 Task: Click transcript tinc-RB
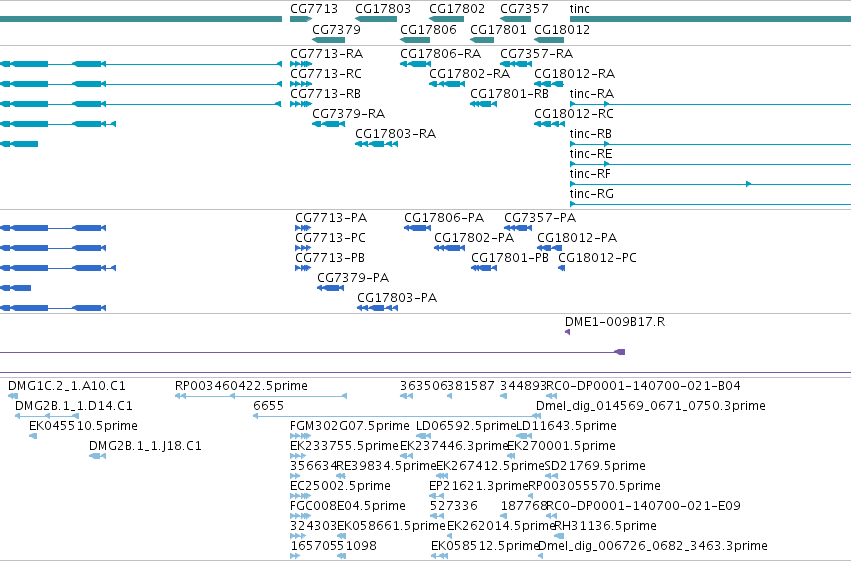pyautogui.click(x=590, y=134)
